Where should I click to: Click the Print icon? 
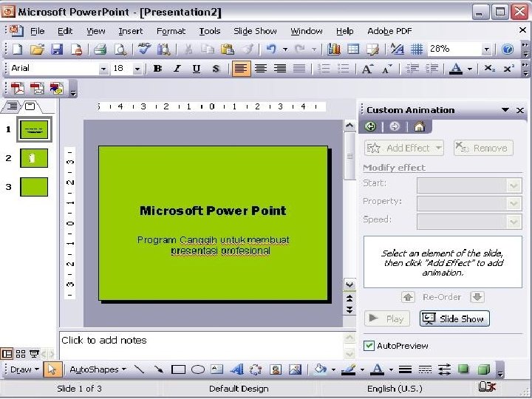point(100,50)
